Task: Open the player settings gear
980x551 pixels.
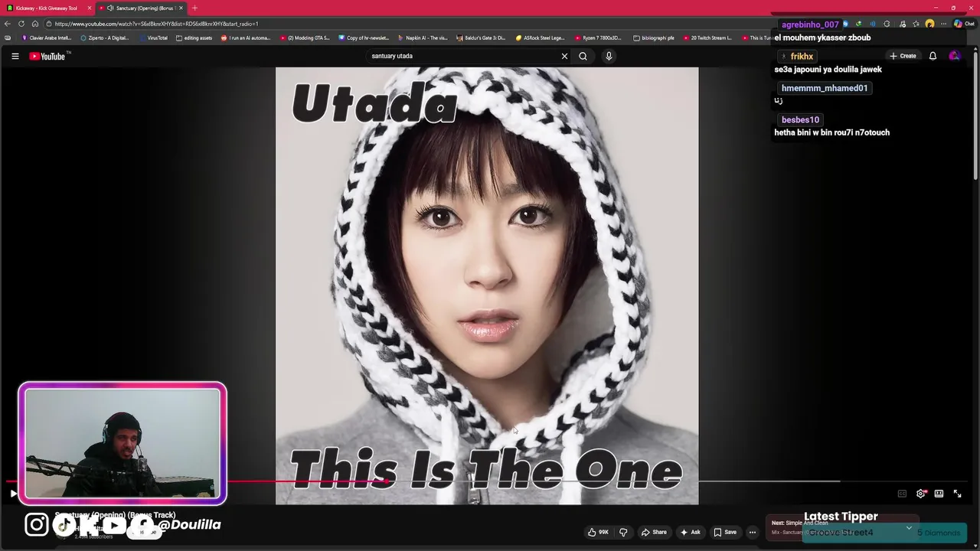Action: [921, 494]
